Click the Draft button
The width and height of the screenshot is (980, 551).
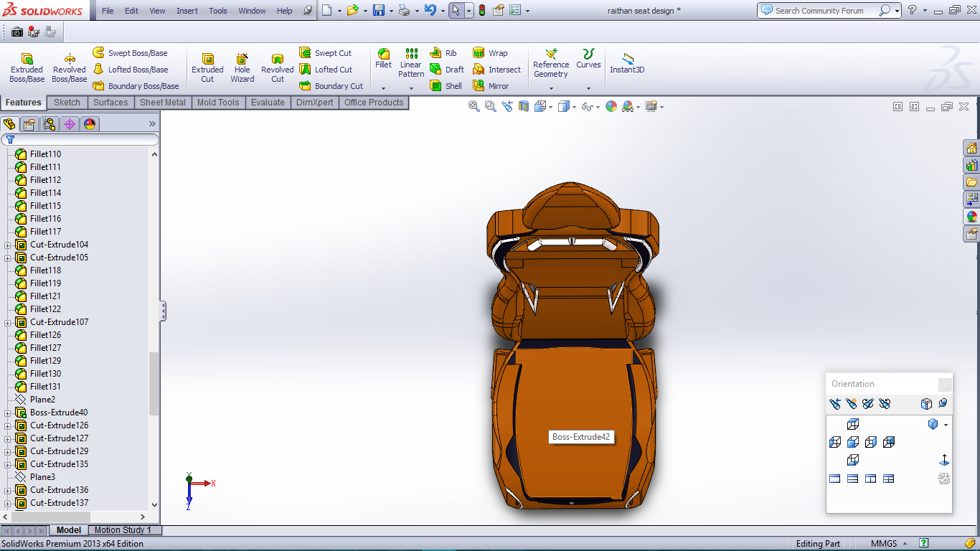pyautogui.click(x=446, y=70)
